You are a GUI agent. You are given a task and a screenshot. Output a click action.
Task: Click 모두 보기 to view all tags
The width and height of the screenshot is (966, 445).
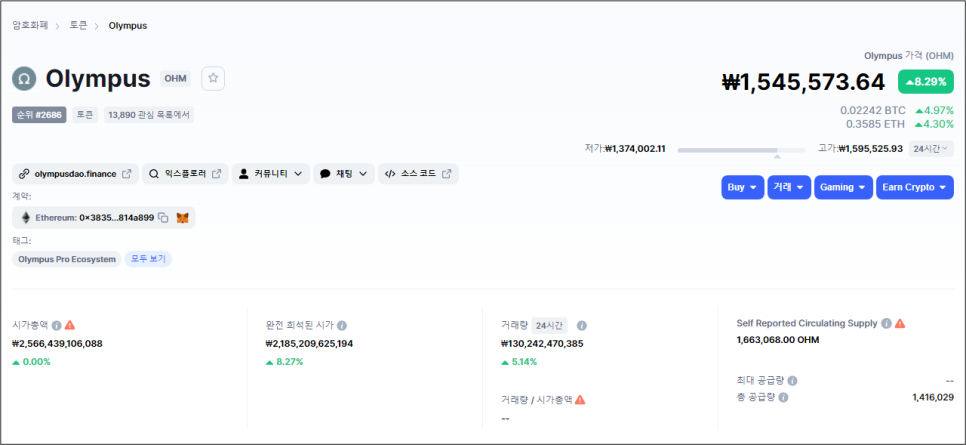(148, 259)
